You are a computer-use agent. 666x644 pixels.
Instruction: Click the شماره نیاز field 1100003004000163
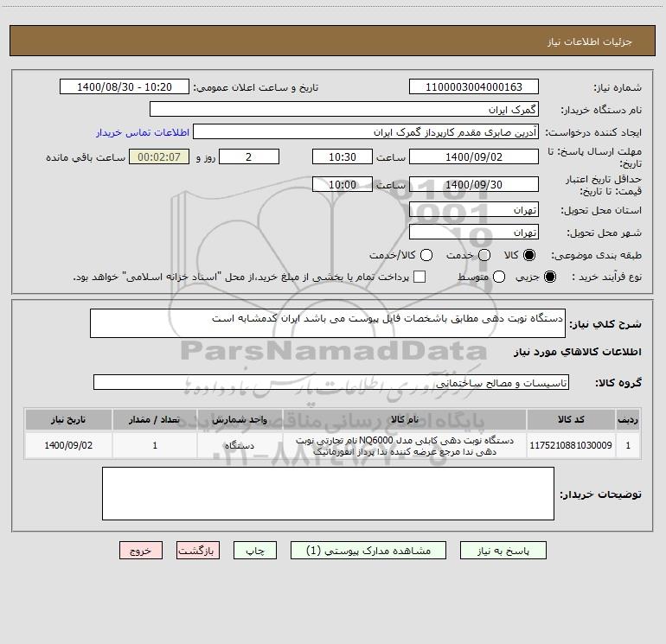pos(474,86)
